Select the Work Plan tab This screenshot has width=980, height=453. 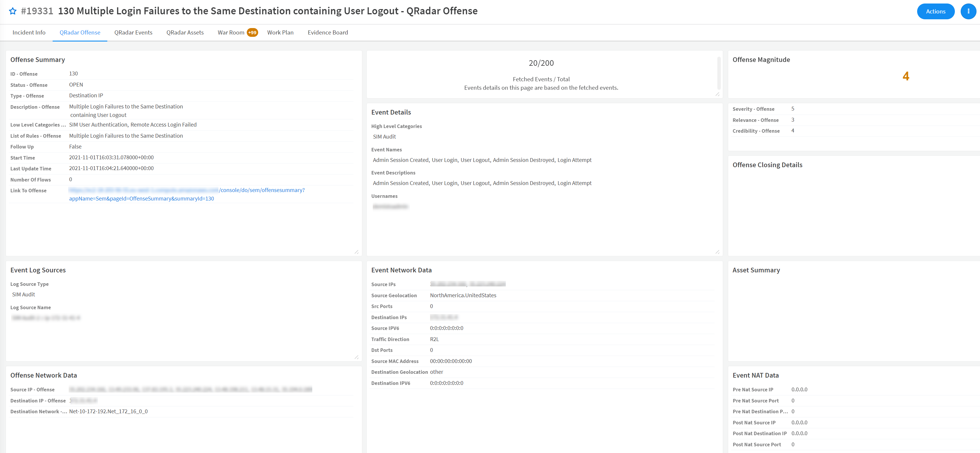point(280,32)
